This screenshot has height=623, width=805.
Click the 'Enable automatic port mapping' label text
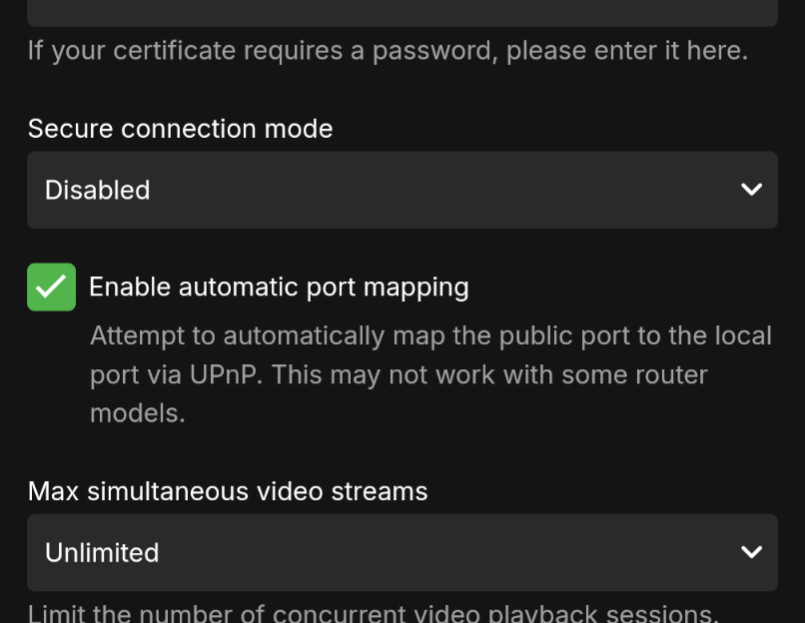click(278, 287)
